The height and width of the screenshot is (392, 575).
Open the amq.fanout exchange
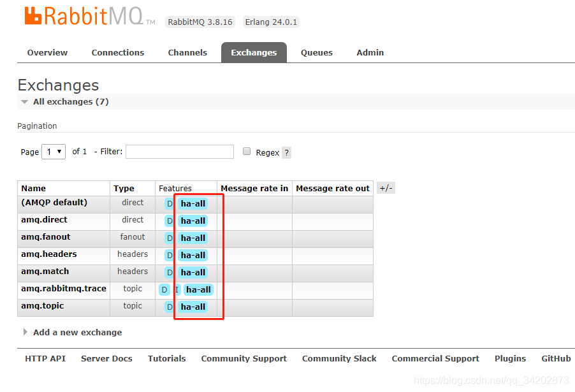(45, 237)
